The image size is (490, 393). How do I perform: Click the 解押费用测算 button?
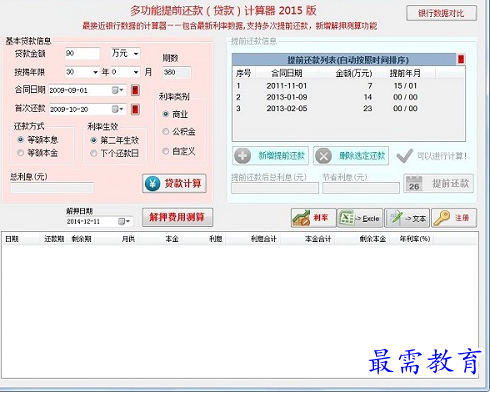pos(177,217)
